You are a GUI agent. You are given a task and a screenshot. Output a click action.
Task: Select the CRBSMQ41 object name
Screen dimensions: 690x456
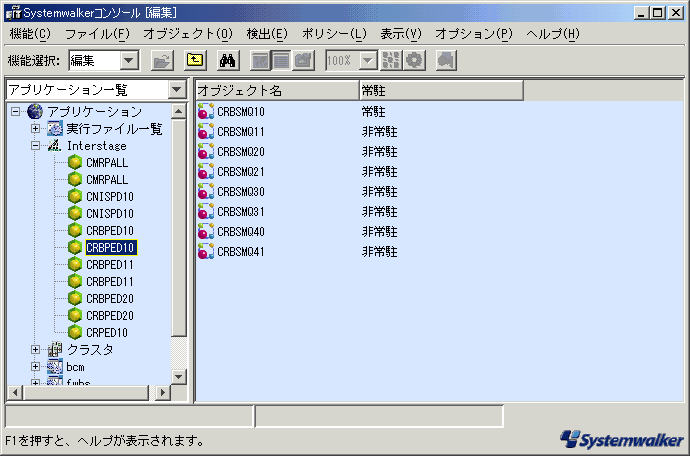(x=241, y=252)
